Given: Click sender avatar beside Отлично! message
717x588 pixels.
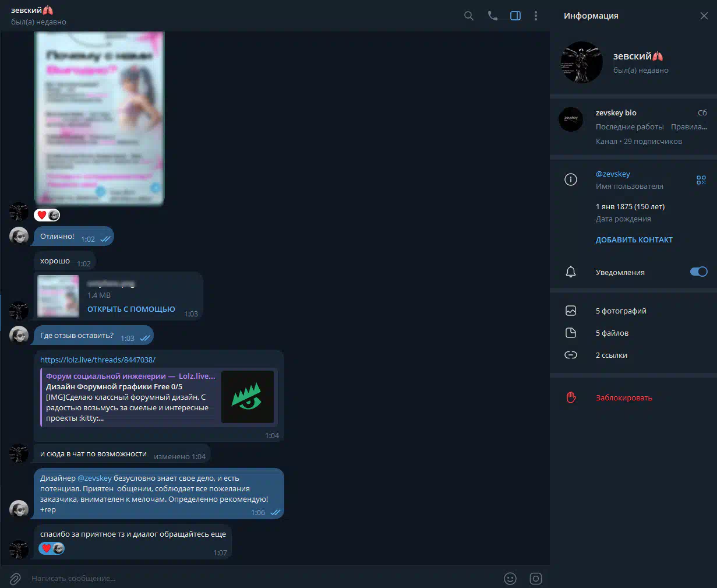Looking at the screenshot, I should click(19, 236).
